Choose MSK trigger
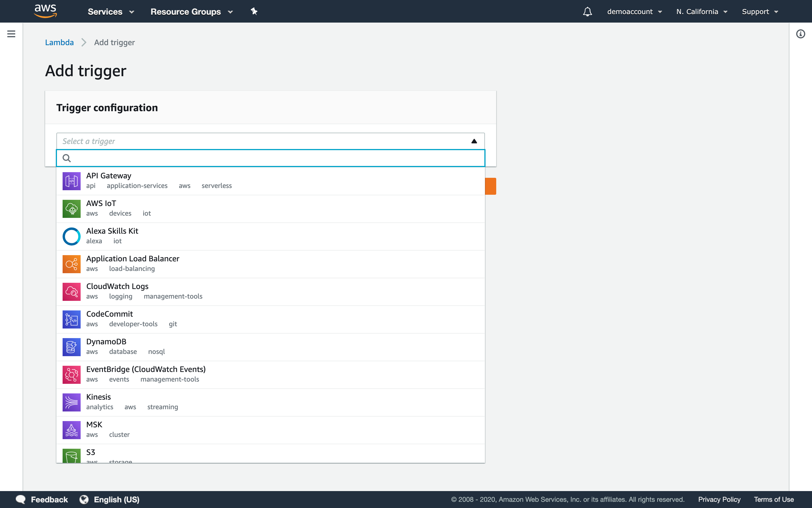 click(270, 430)
